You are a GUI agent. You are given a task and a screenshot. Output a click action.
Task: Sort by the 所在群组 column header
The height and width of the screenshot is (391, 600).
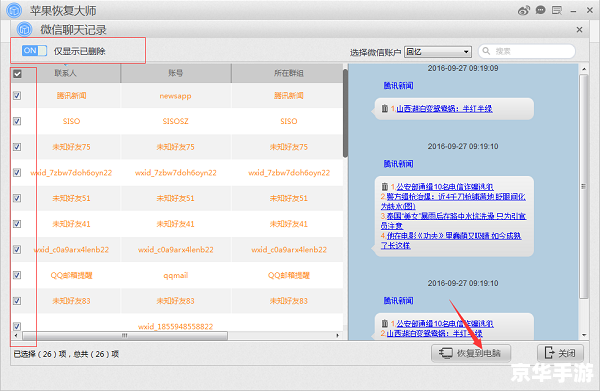pos(289,73)
